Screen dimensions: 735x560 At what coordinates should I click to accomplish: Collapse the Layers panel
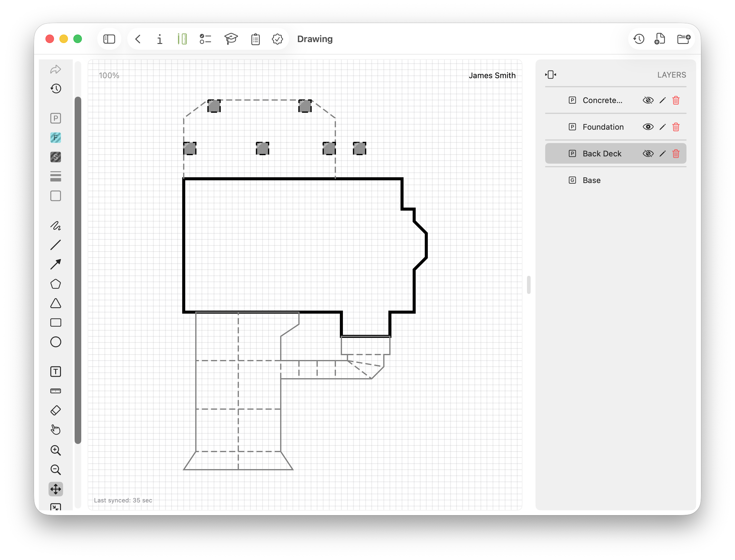[x=551, y=75]
